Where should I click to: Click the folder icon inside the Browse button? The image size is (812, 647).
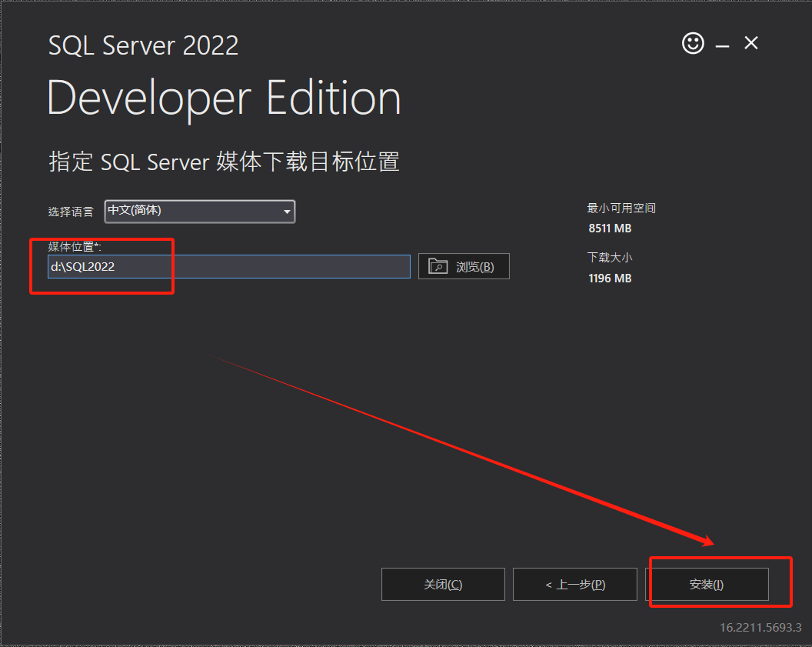(438, 265)
